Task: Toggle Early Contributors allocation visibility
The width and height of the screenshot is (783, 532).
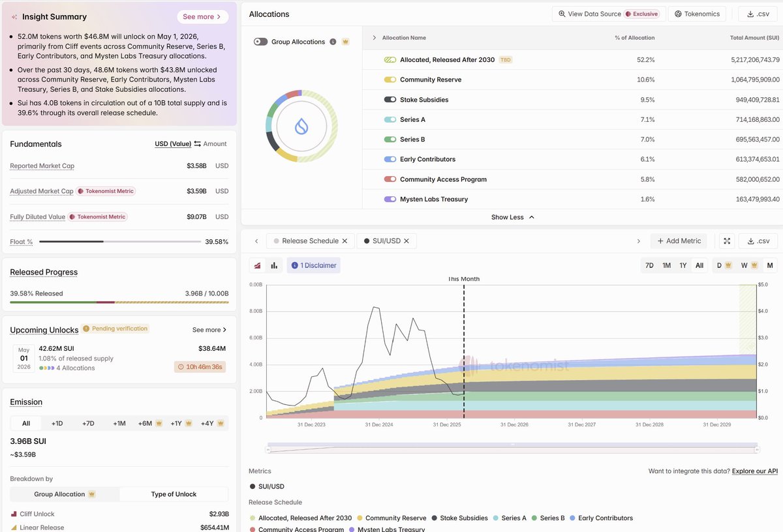Action: pyautogui.click(x=390, y=159)
